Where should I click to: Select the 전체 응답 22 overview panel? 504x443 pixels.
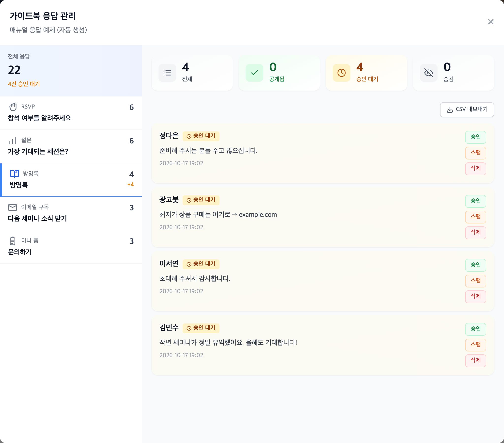click(x=71, y=71)
